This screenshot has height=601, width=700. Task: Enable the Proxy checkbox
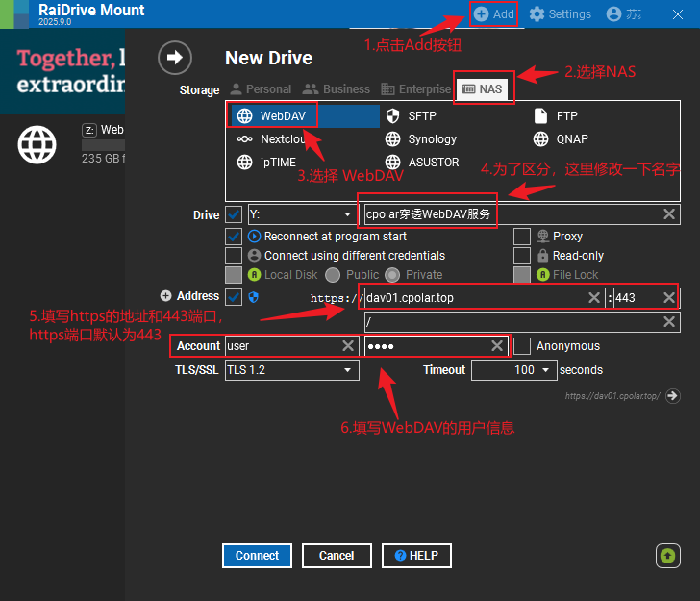[522, 237]
